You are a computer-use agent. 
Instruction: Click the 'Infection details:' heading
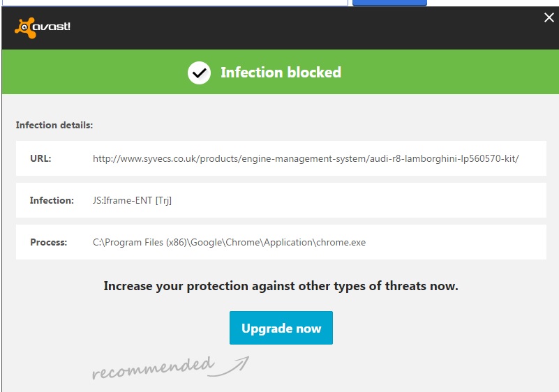[54, 126]
